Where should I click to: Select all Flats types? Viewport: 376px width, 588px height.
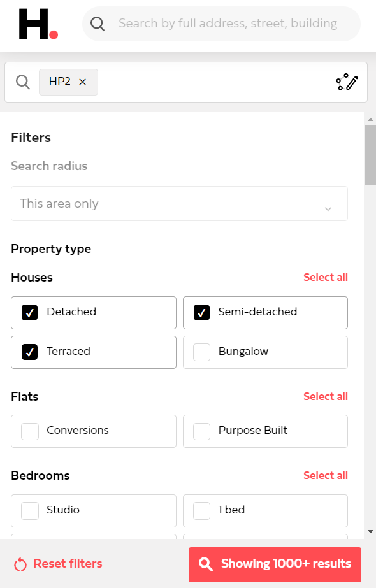(x=326, y=396)
